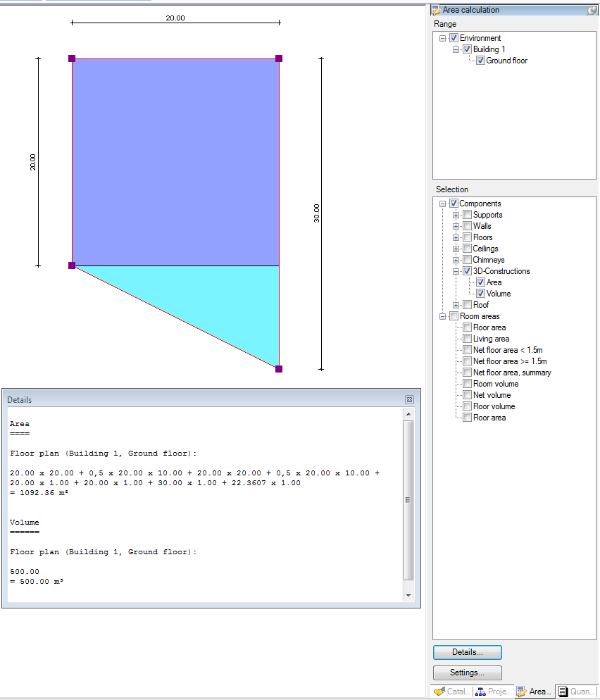Open the Settings... button
The image size is (600, 700).
[467, 673]
